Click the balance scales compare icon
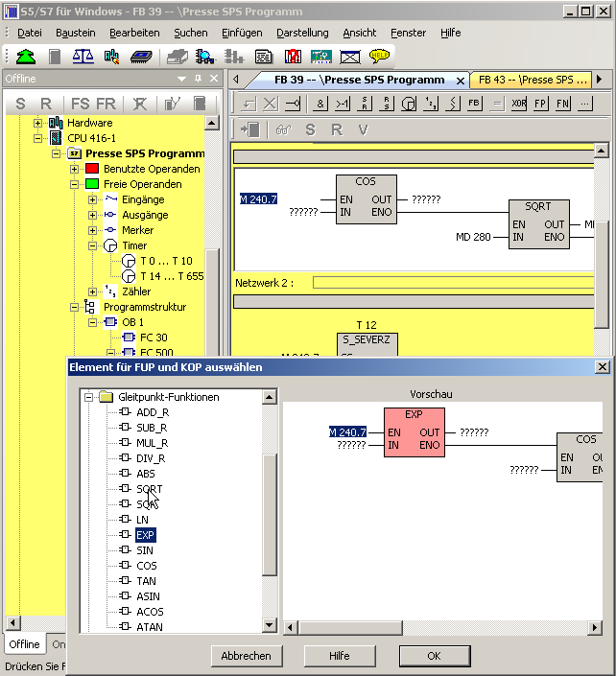The image size is (616, 676). click(x=83, y=57)
